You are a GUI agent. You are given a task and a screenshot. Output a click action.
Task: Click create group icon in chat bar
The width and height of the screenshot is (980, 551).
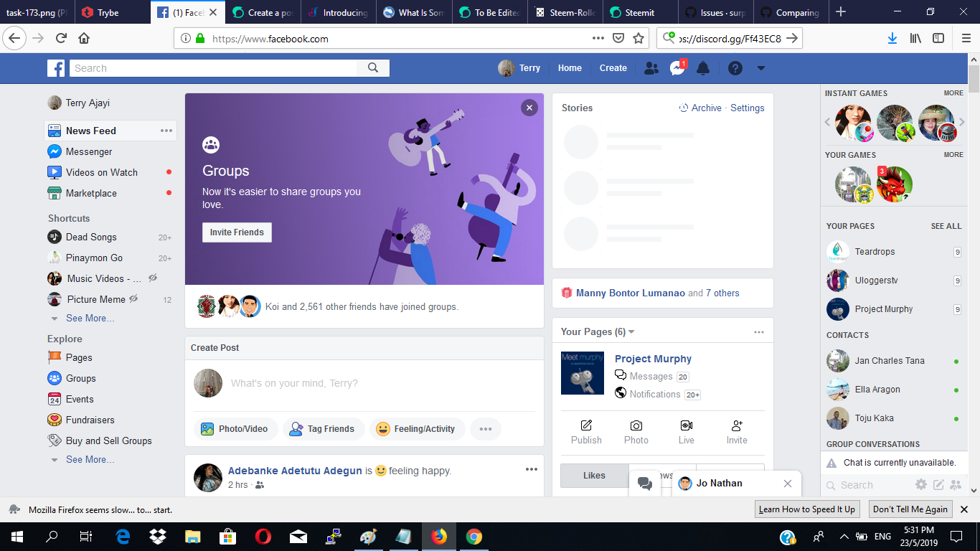click(x=956, y=485)
